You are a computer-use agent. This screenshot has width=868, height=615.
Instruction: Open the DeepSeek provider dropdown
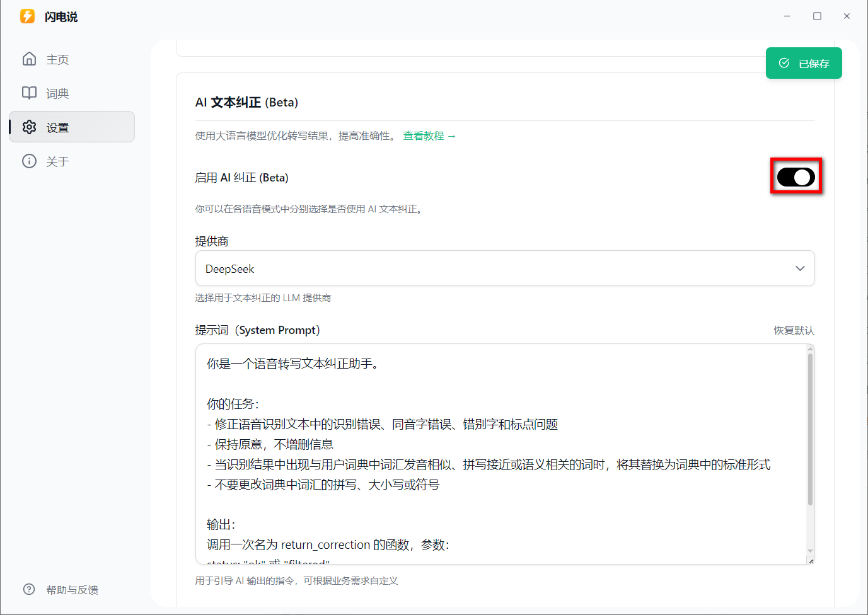pyautogui.click(x=504, y=268)
